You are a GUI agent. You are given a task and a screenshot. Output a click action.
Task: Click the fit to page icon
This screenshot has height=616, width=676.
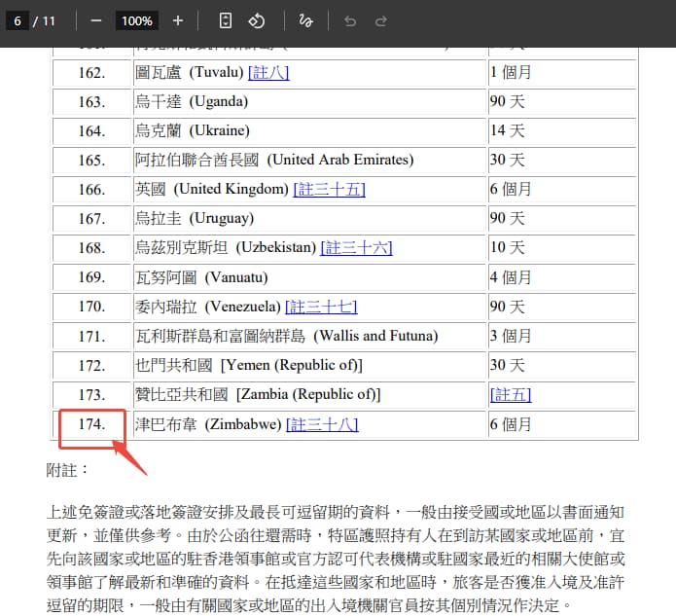[x=226, y=20]
